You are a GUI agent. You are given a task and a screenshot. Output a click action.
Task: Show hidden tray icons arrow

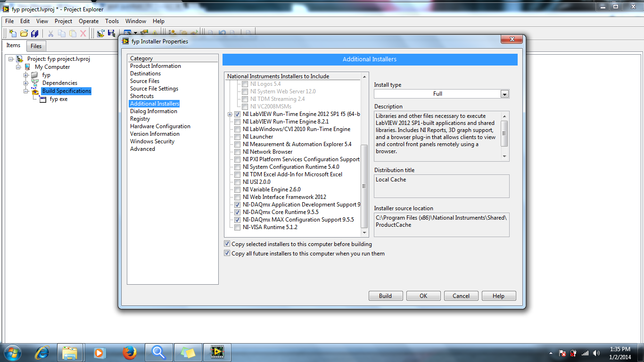pyautogui.click(x=551, y=353)
